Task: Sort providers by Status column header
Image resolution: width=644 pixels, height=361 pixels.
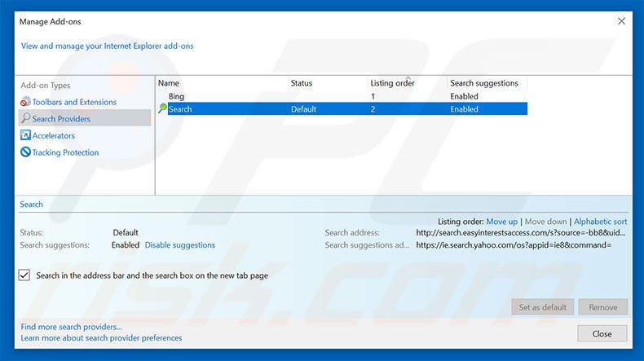Action: 302,83
